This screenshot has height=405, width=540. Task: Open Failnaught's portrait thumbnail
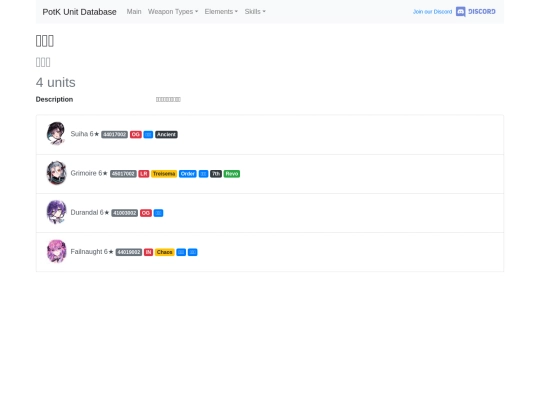[56, 251]
